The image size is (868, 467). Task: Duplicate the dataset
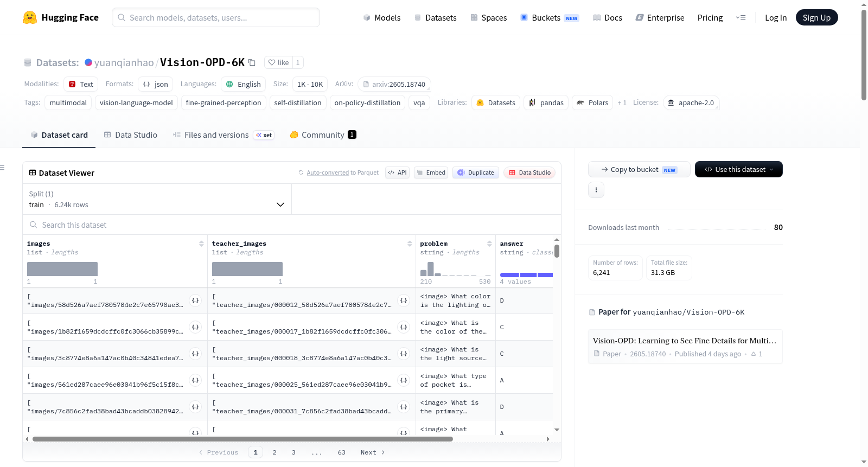[476, 172]
